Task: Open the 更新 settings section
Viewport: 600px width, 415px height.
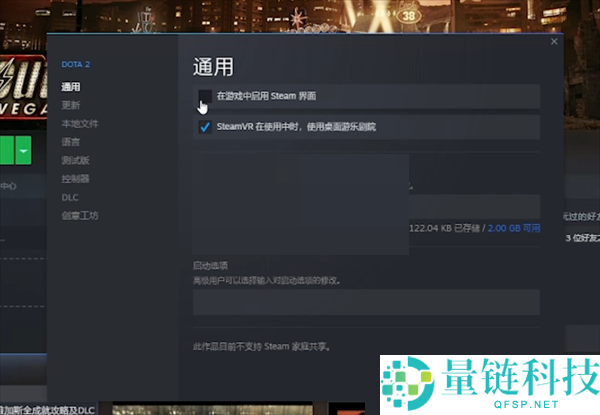Action: tap(70, 105)
